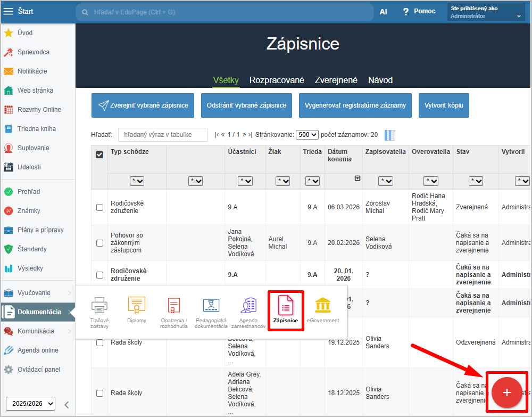The width and height of the screenshot is (532, 417).
Task: Open the hamburger menu next to Štart
Action: [x=9, y=11]
